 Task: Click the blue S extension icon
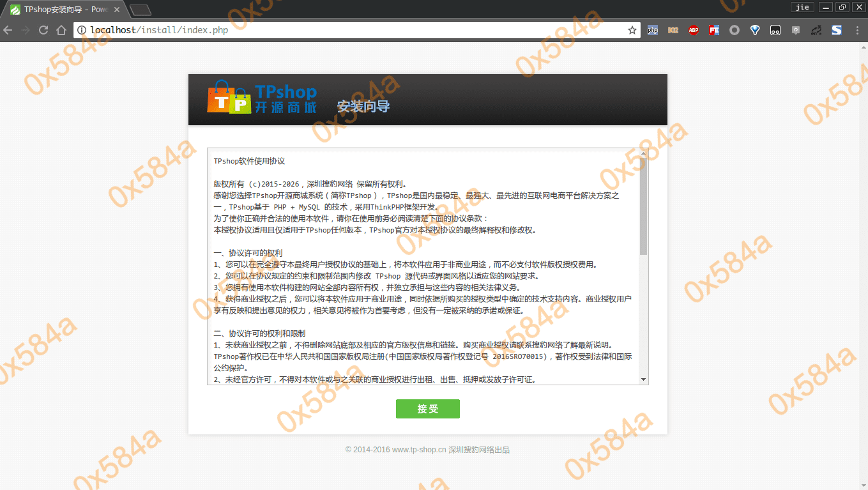(x=836, y=30)
